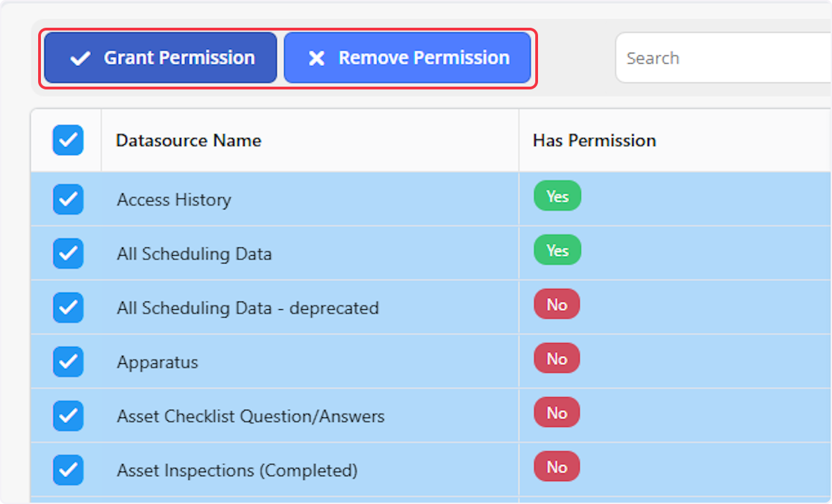Uncheck the All Scheduling Data checkbox

click(x=68, y=254)
